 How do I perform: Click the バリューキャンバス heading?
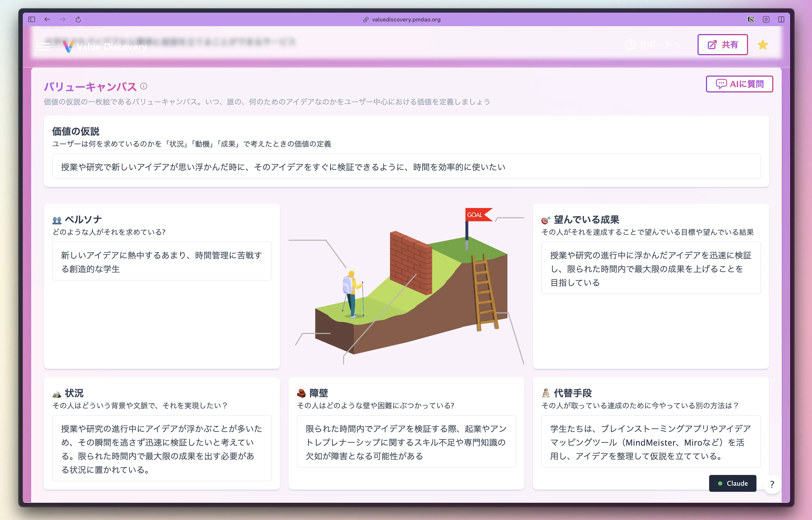coord(90,87)
